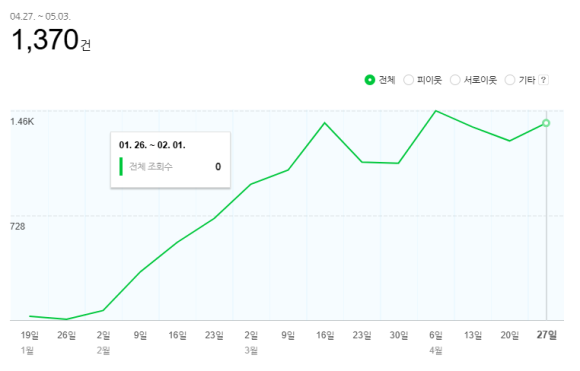The image size is (580, 371).
Task: Click the 20일 x-axis date label
Action: (x=510, y=335)
